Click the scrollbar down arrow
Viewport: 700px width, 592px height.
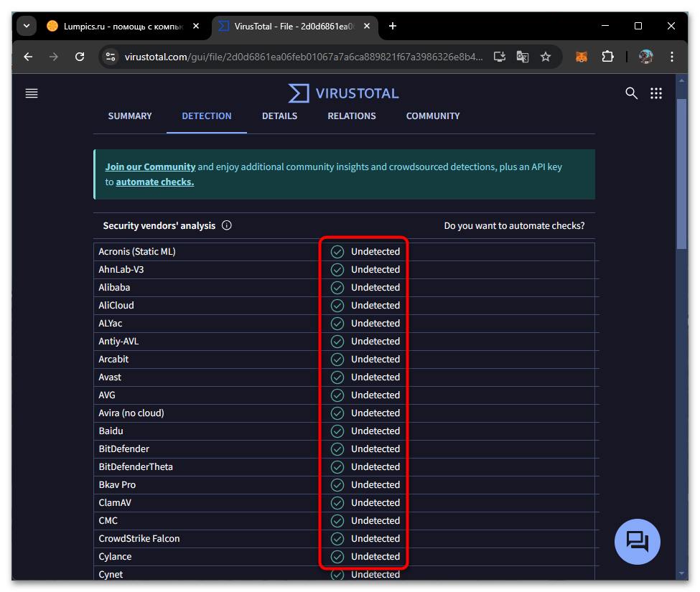pyautogui.click(x=681, y=573)
